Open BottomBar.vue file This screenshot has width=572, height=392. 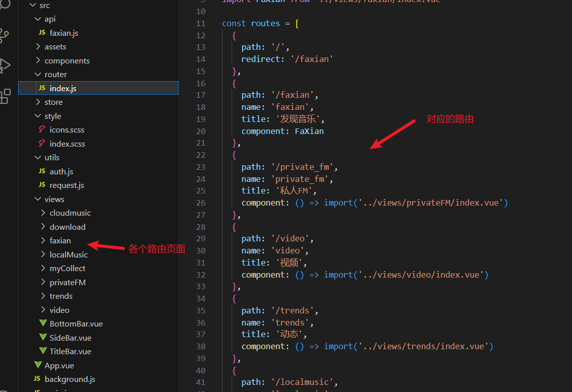pyautogui.click(x=76, y=324)
